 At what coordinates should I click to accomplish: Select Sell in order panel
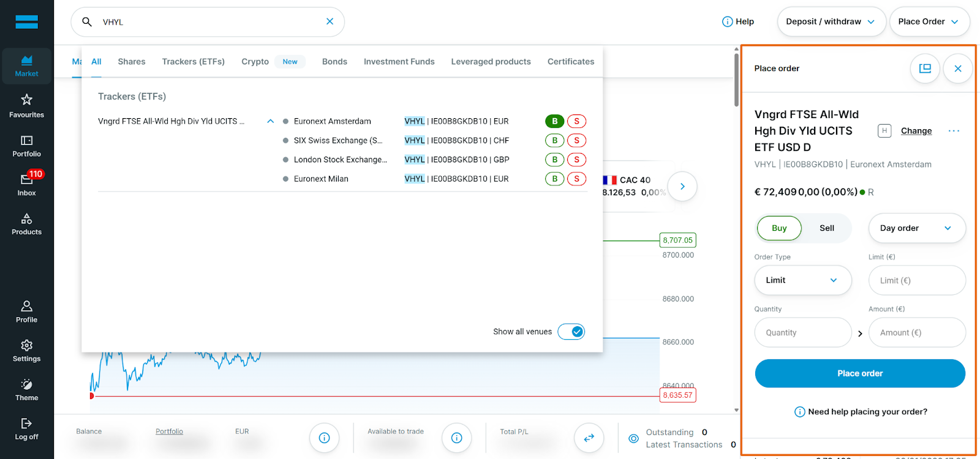pos(827,228)
